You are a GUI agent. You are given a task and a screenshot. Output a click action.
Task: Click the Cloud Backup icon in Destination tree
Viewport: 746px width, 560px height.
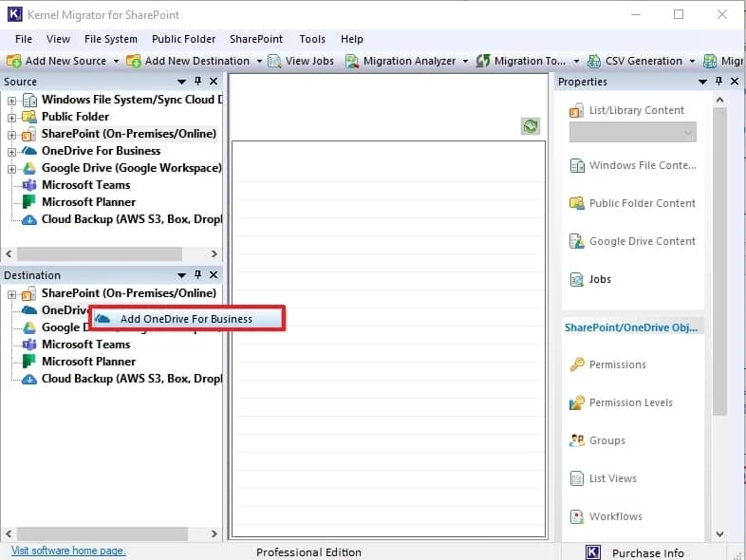[x=29, y=379]
